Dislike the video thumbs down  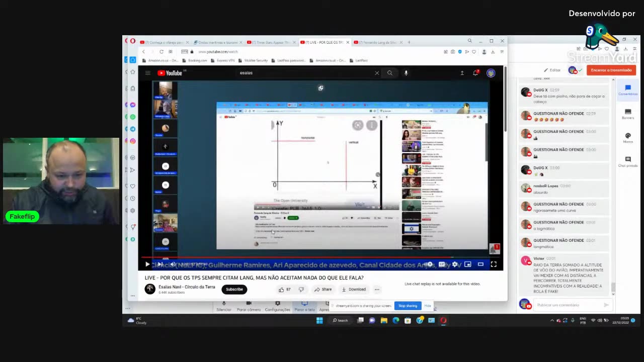[301, 289]
